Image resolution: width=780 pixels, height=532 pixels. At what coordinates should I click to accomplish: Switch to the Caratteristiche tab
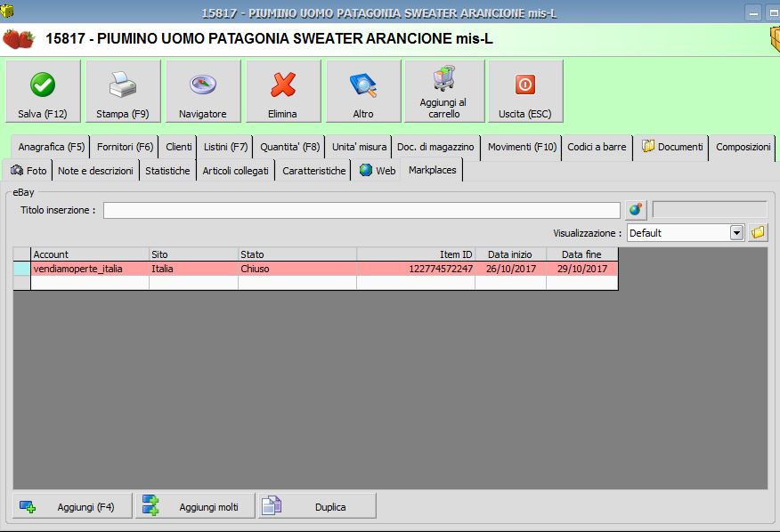[314, 171]
